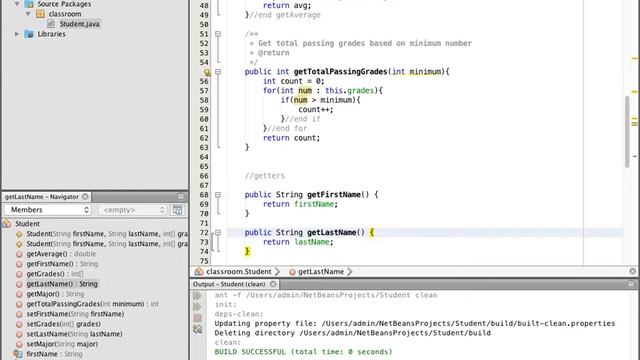Click Student class icon in Navigator
The width and height of the screenshot is (640, 360).
click(x=7, y=224)
